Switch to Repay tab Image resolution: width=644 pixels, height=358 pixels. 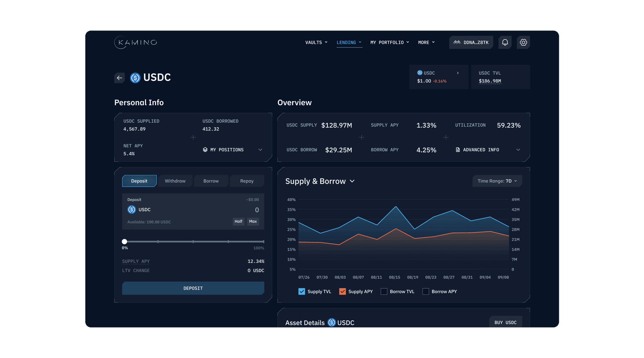pyautogui.click(x=247, y=181)
